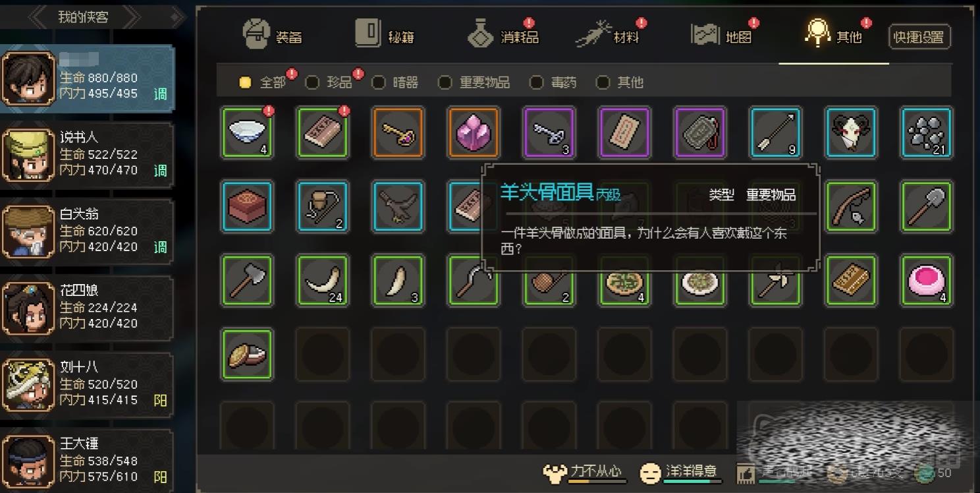Select the arrow item with count 9
The image size is (980, 493).
(775, 132)
